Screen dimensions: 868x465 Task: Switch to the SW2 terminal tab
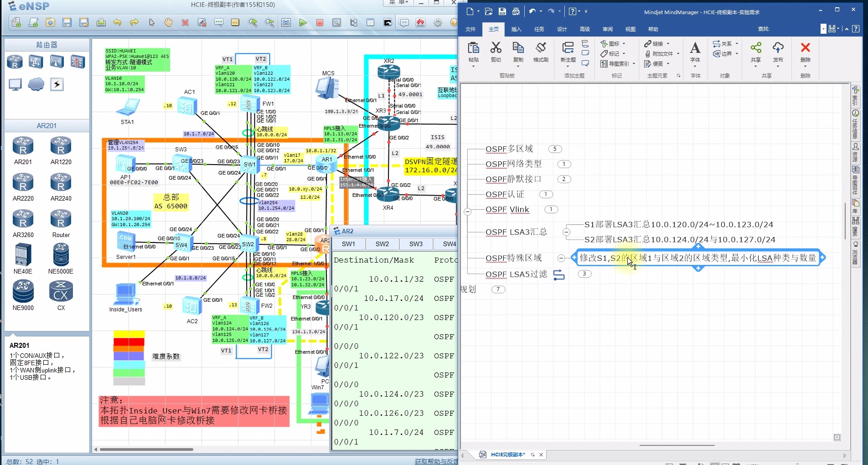tap(382, 244)
